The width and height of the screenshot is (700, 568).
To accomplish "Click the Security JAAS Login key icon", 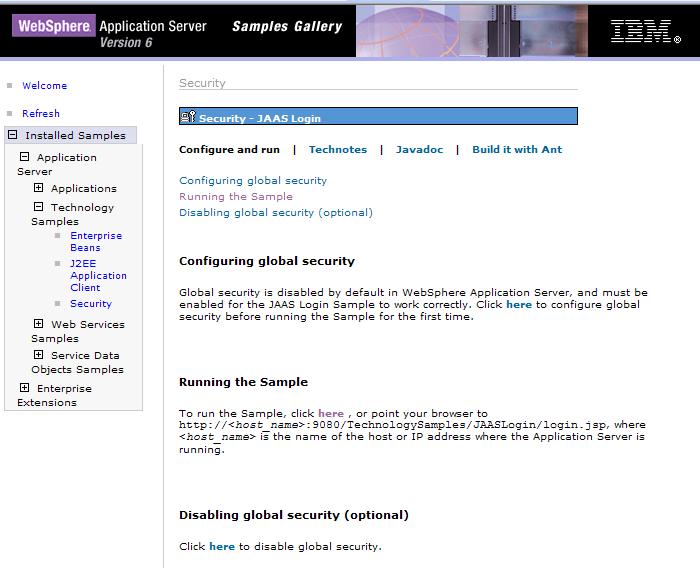I will pos(188,117).
